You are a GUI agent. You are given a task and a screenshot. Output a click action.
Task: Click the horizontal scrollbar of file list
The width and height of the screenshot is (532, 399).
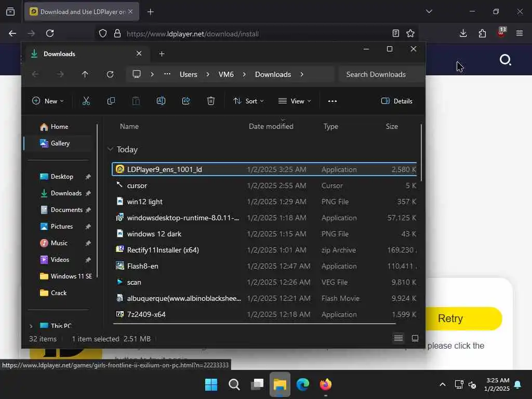pos(255,323)
